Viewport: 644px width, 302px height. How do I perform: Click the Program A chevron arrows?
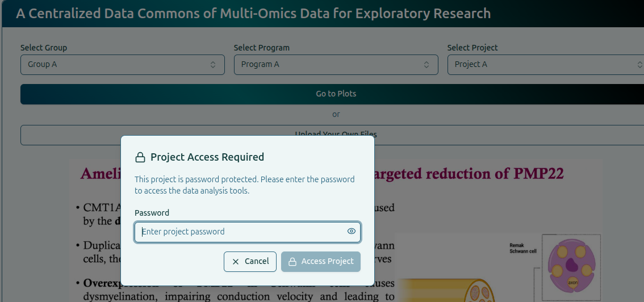[x=426, y=64]
